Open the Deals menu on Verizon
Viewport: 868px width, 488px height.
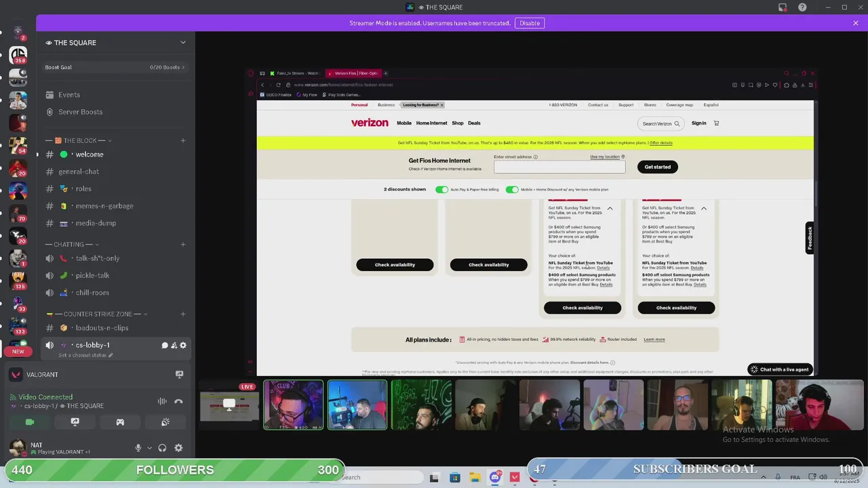pos(474,123)
